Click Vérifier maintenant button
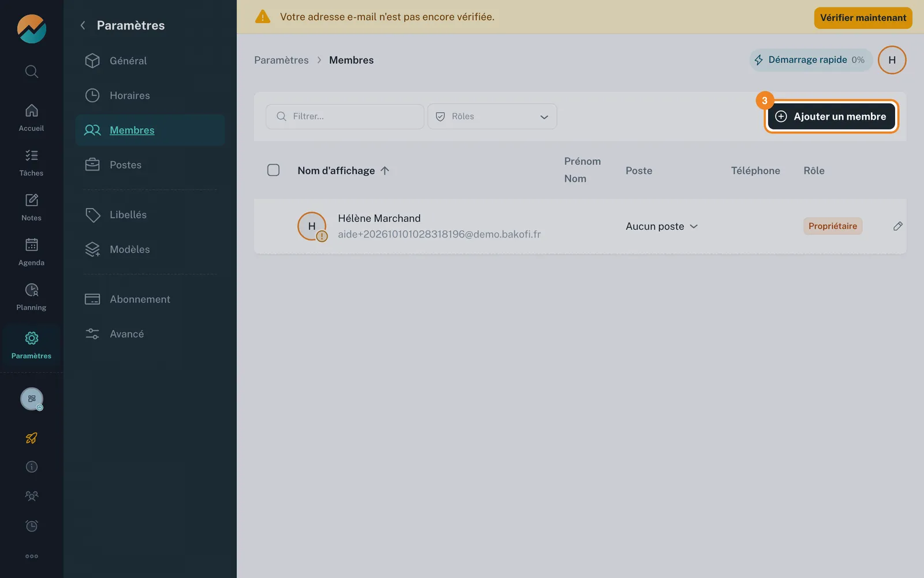This screenshot has width=924, height=578. (x=863, y=18)
